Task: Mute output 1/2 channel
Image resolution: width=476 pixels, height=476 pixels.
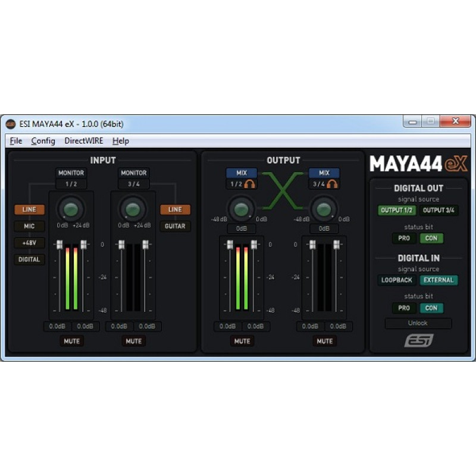Action: [x=242, y=341]
